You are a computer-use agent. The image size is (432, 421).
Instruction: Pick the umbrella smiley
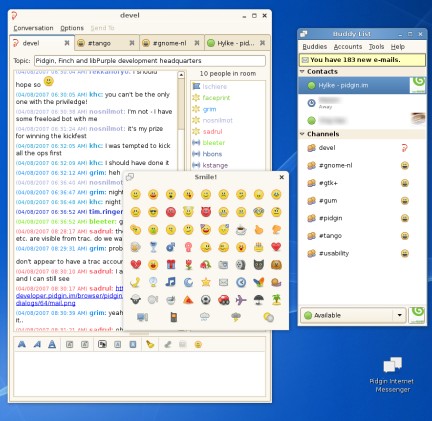[x=259, y=300]
